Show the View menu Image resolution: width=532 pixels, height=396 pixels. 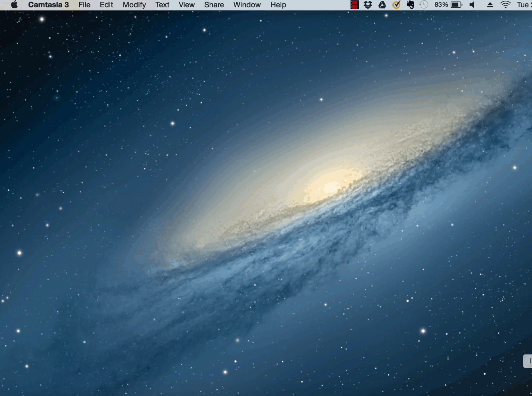(x=186, y=5)
